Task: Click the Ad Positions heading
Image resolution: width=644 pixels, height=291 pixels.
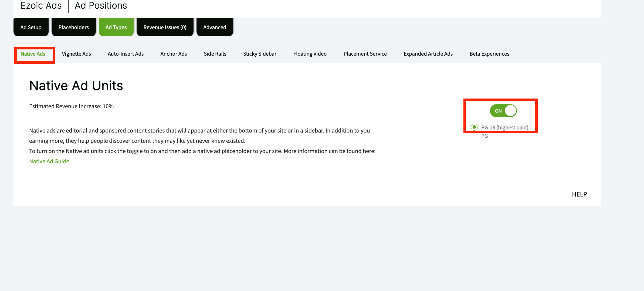Action: pyautogui.click(x=101, y=5)
